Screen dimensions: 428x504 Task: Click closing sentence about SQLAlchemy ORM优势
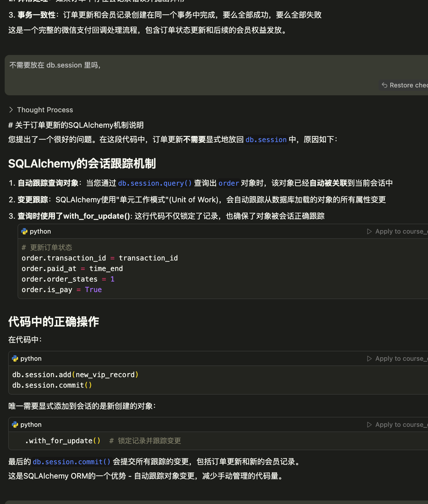tap(146, 476)
